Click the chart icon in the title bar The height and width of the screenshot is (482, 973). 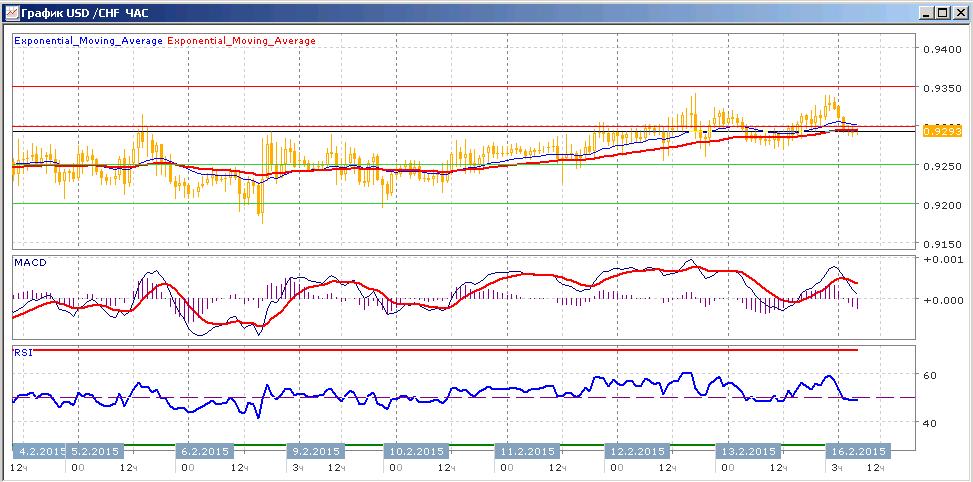pyautogui.click(x=11, y=12)
